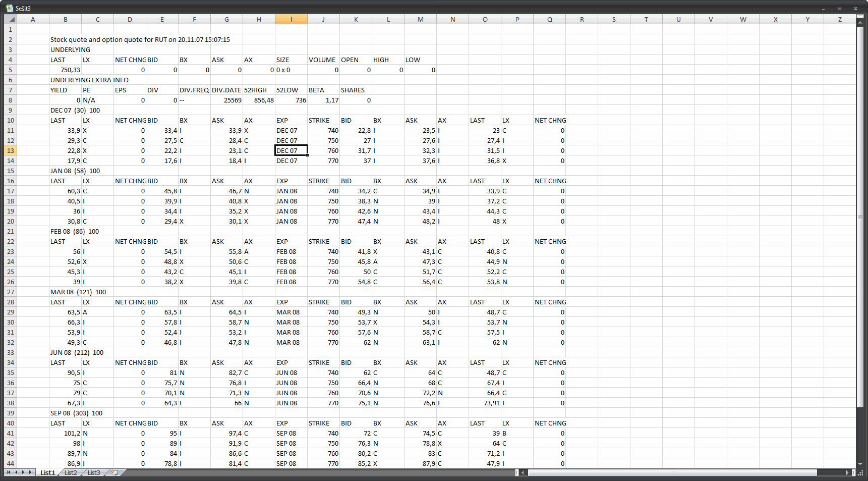868x481 pixels.
Task: Close the Sešit3 workbook window
Action: (855, 9)
